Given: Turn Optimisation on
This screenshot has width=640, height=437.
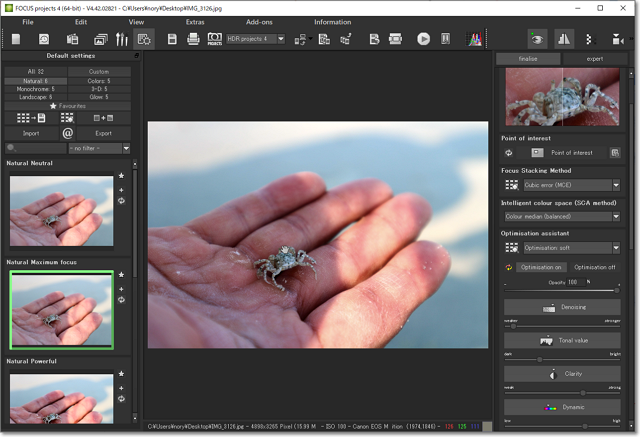Looking at the screenshot, I should (x=540, y=267).
